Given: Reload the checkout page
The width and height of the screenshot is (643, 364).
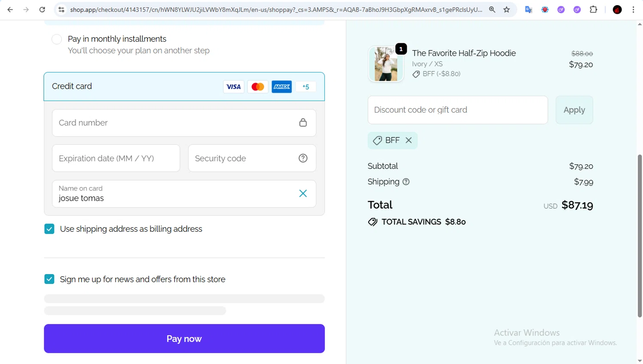Looking at the screenshot, I should coord(42,9).
